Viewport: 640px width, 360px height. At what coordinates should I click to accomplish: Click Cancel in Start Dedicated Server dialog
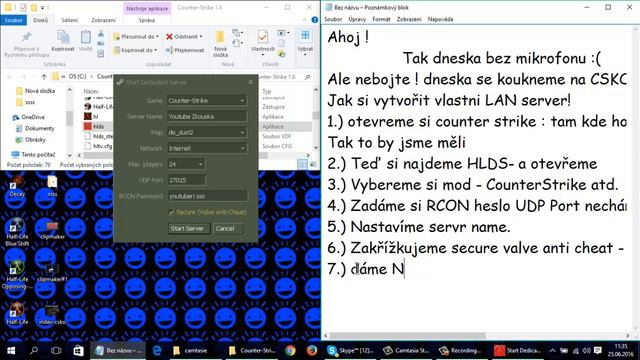[228, 229]
